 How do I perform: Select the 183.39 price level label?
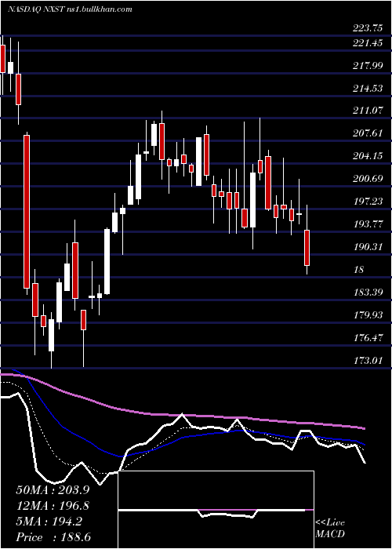point(368,293)
